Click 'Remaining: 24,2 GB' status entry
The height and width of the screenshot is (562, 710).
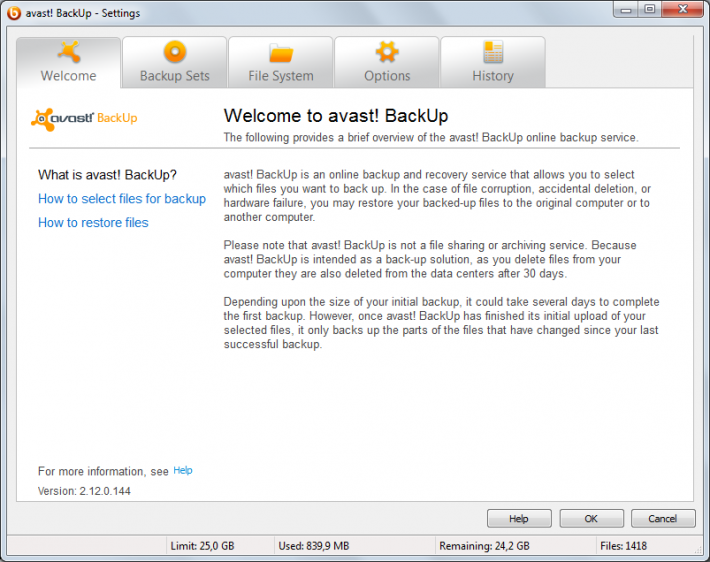click(x=484, y=546)
